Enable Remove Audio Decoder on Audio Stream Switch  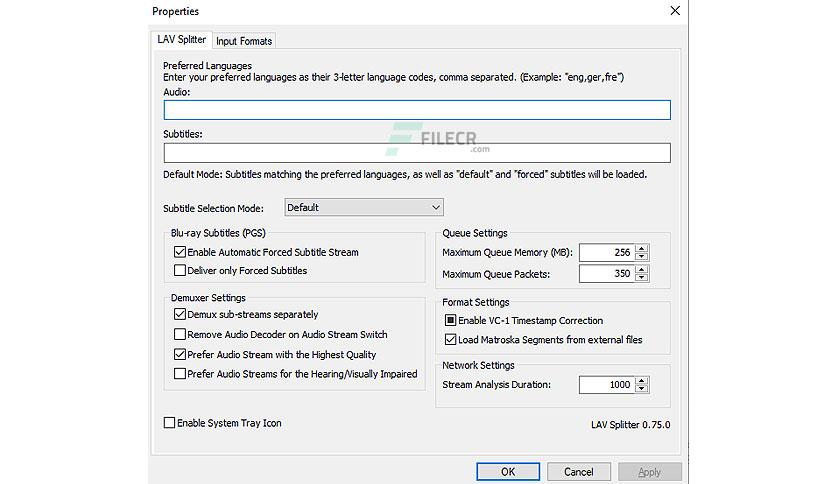pos(180,334)
